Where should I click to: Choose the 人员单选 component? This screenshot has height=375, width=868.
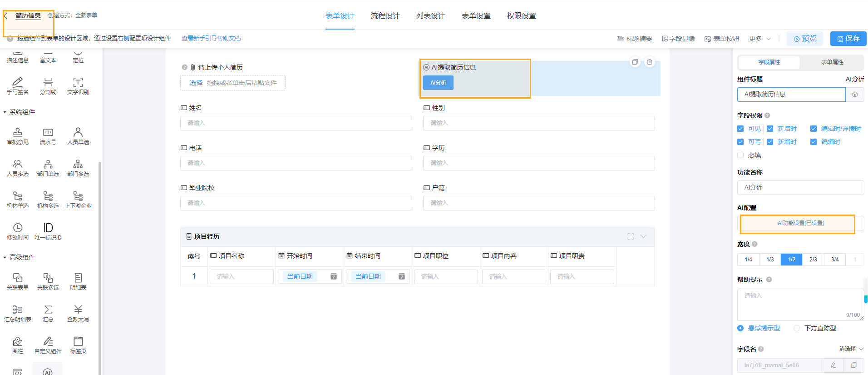tap(78, 135)
